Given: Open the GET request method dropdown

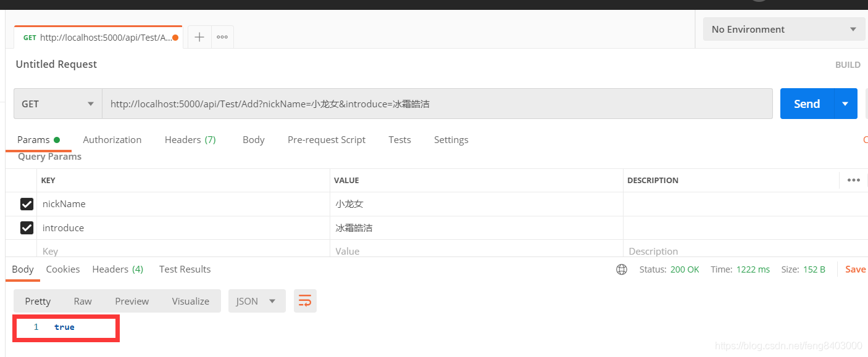Looking at the screenshot, I should [x=57, y=104].
